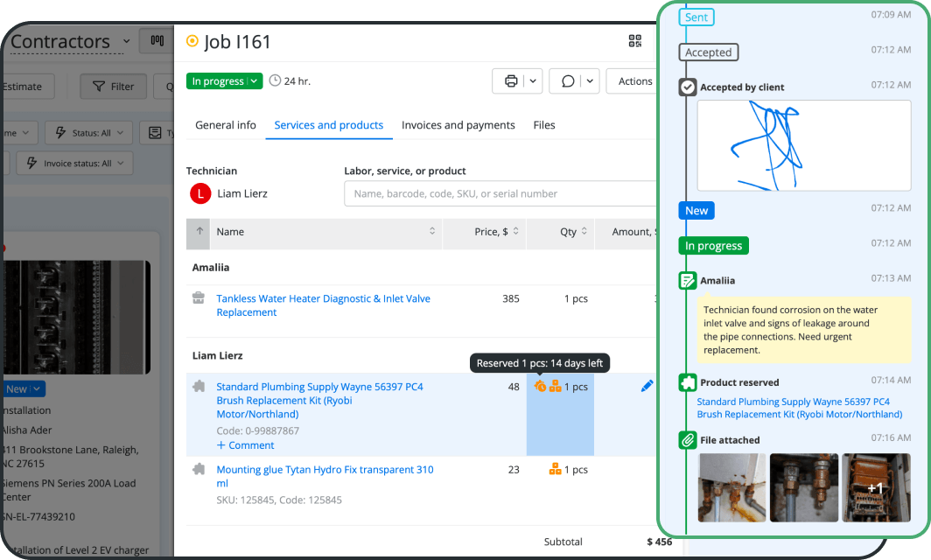
Task: Click the kanban view icon beside Contractors
Action: [x=157, y=40]
